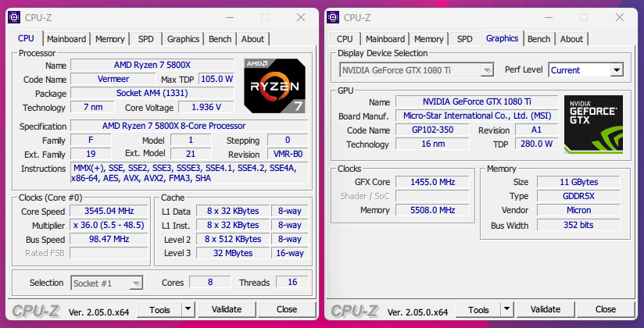This screenshot has height=328, width=644.
Task: Click the Code Name value Vermeer
Action: coord(113,79)
